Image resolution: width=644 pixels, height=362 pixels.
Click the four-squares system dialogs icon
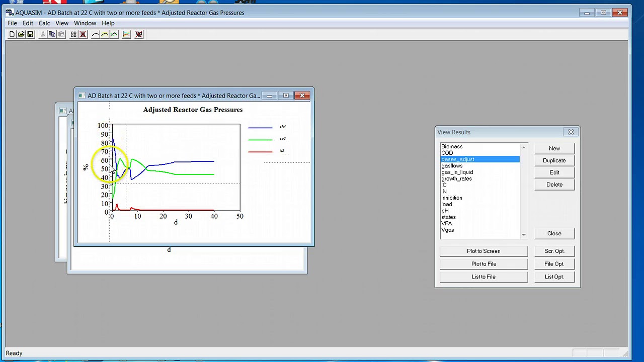(x=73, y=34)
